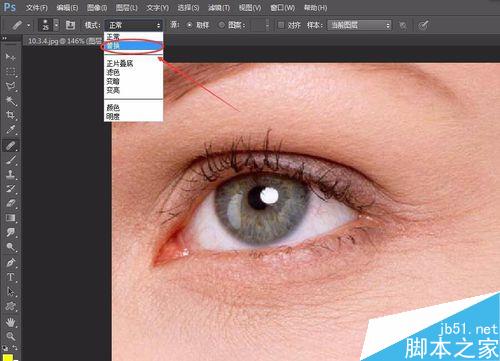This screenshot has height=361, width=500.
Task: Open the 视图(V) menu
Action: pyautogui.click(x=250, y=7)
